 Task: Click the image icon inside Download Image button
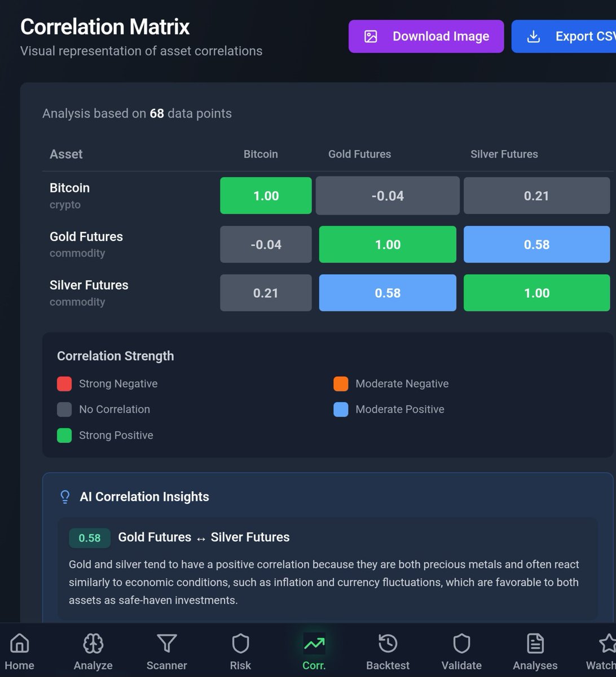[x=370, y=36]
